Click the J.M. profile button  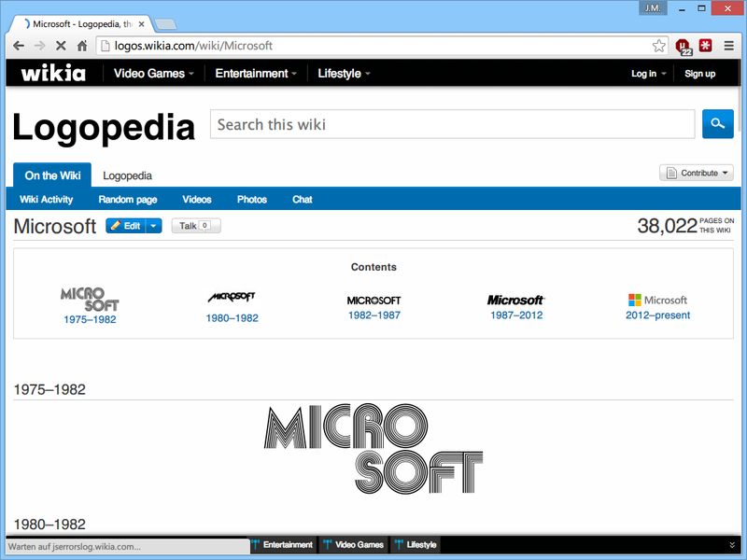(x=652, y=8)
